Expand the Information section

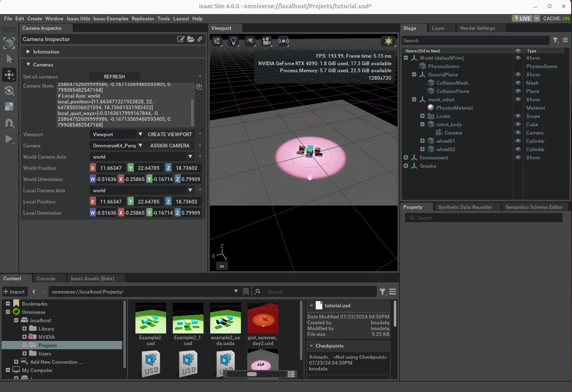pyautogui.click(x=113, y=52)
